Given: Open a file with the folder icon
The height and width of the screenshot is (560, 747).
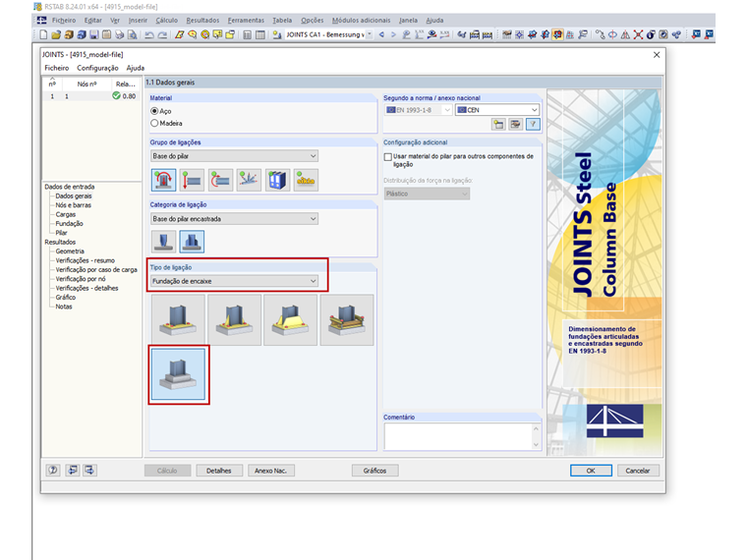Looking at the screenshot, I should [x=56, y=34].
